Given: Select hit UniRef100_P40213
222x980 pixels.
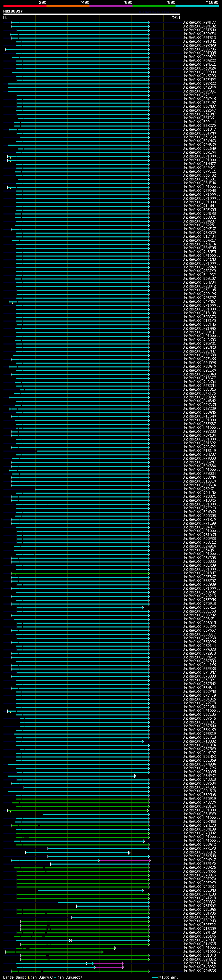Looking at the screenshot, I should 199,596.
